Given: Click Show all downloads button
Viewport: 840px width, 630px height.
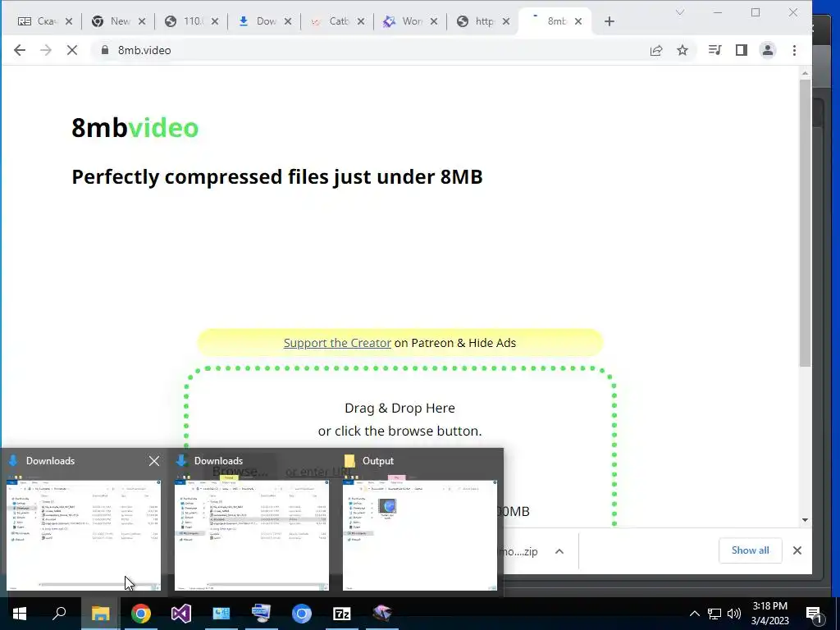Looking at the screenshot, I should pos(750,550).
